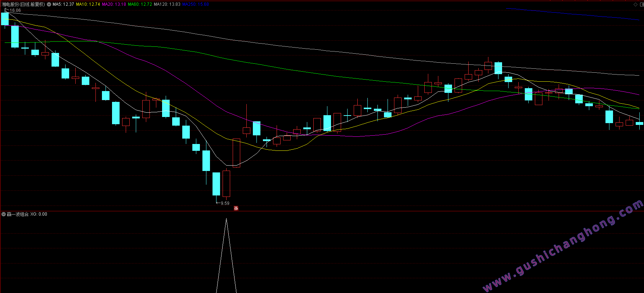This screenshot has height=293, width=644.
Task: Click the diamond icon at the chart's top-right
Action: pos(635,4)
